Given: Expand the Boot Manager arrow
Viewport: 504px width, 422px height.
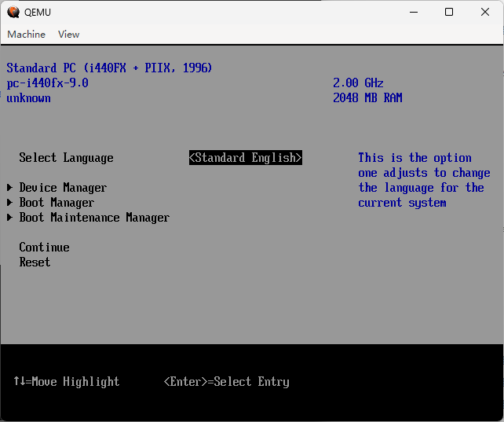Looking at the screenshot, I should point(9,202).
